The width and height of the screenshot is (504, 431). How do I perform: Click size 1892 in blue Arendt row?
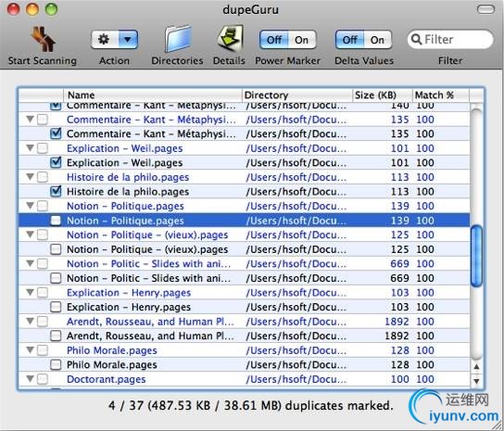397,322
